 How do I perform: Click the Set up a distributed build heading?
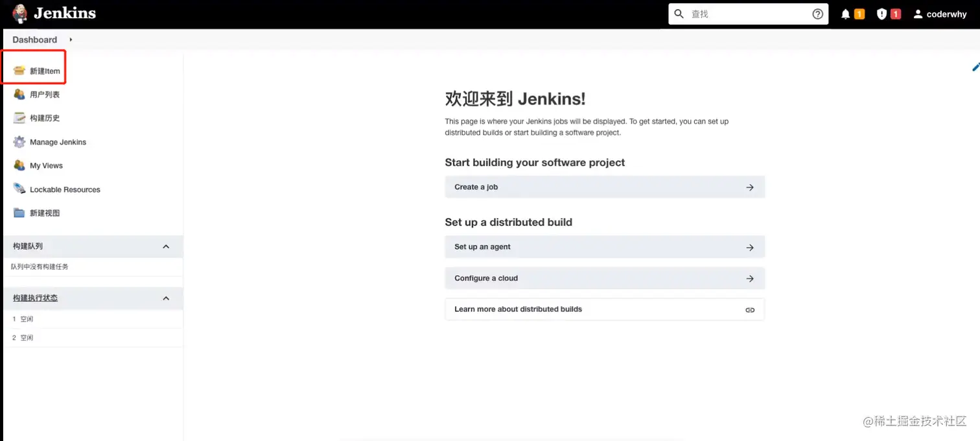(x=508, y=222)
